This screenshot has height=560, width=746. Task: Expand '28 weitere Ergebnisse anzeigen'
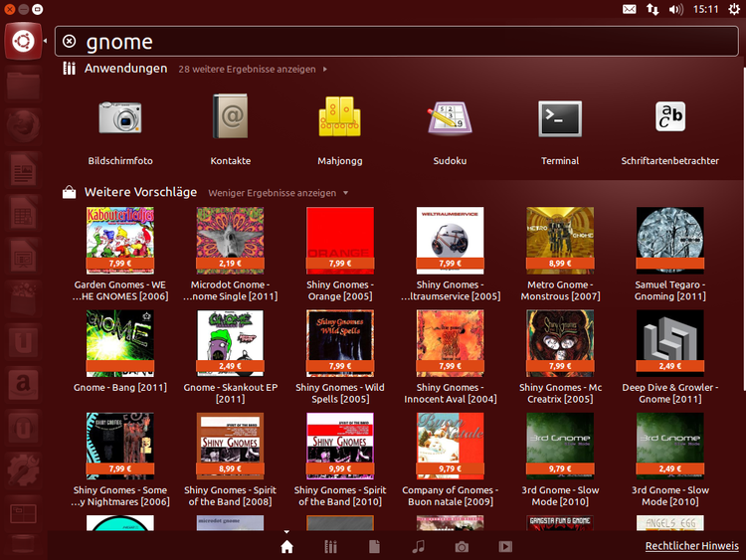(x=252, y=70)
